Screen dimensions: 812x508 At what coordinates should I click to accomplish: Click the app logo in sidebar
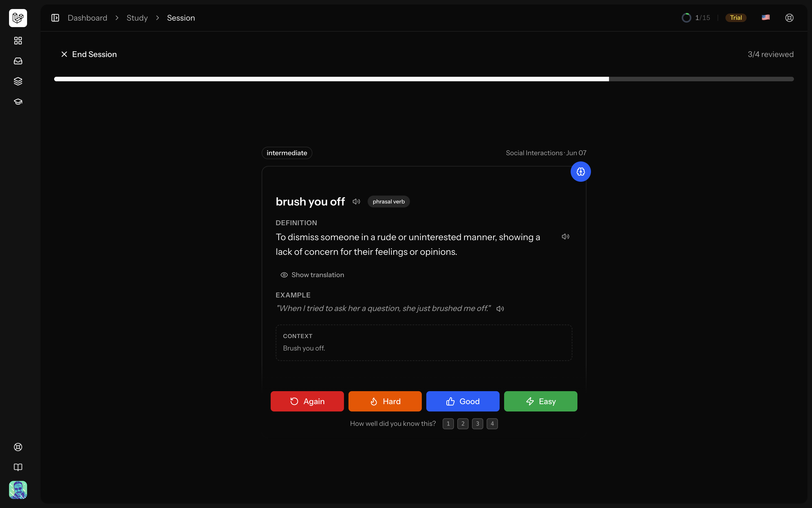pos(18,18)
